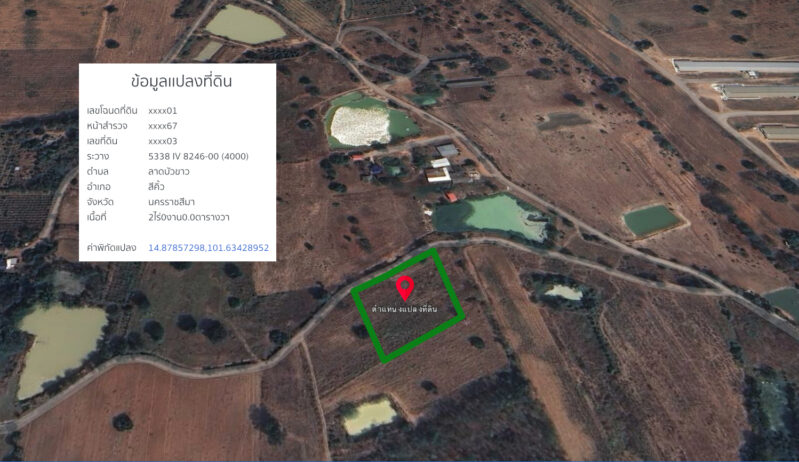Select the deed number value xxxx01

[163, 111]
